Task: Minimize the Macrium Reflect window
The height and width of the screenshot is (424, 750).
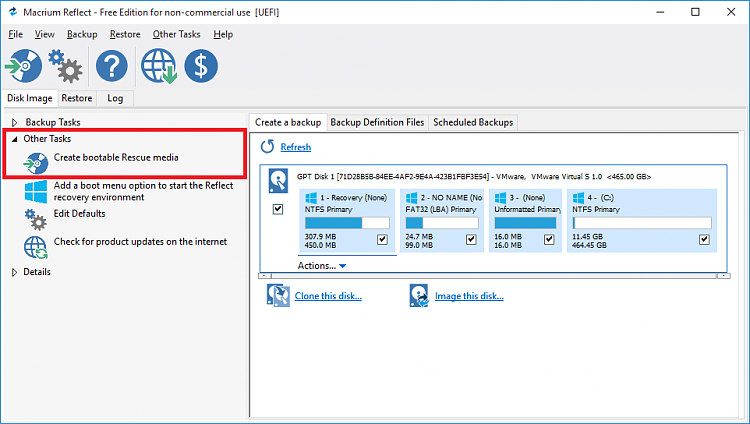Action: [x=661, y=12]
